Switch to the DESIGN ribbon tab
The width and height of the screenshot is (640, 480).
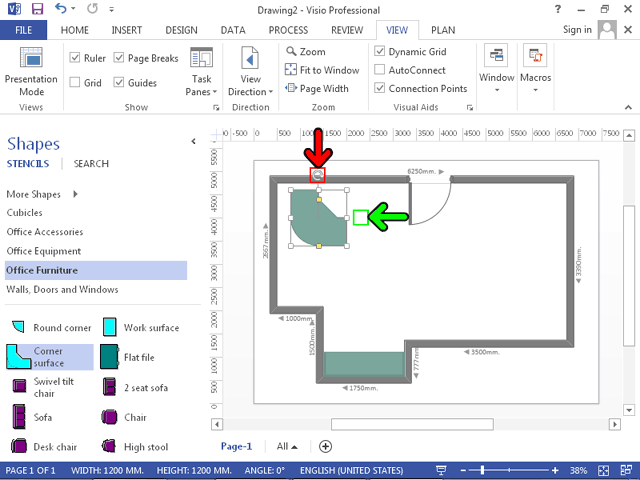click(181, 30)
